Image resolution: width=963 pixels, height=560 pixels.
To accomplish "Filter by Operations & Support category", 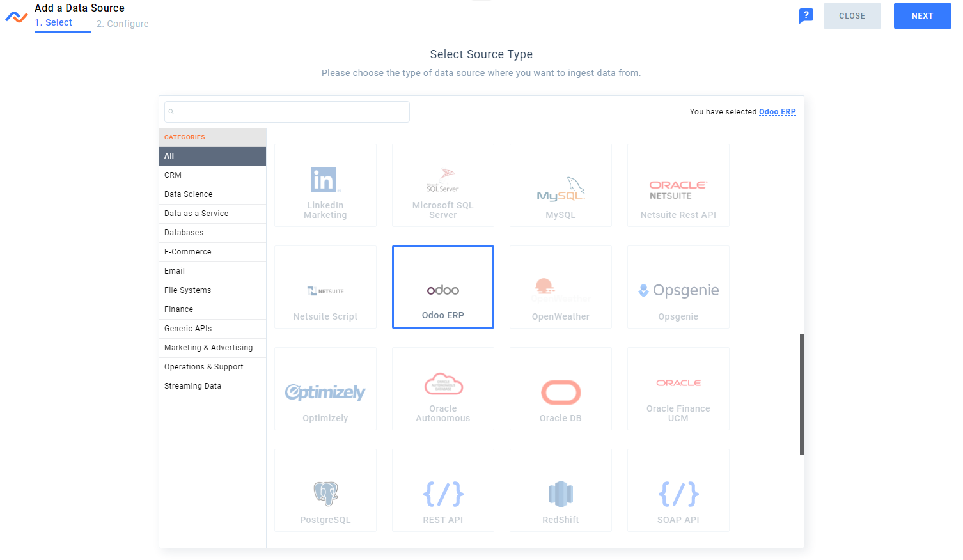I will click(x=212, y=367).
